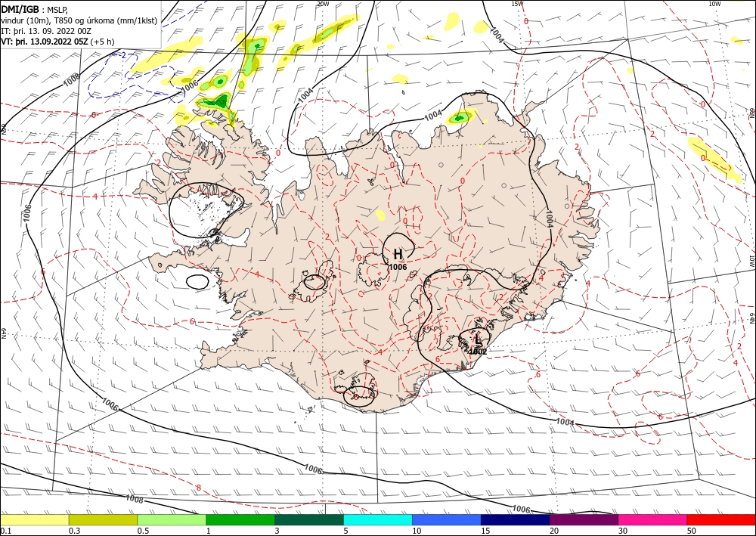Screen dimensions: 756x536
Task: Choose the pink 30–50 legend swatch
Action: [x=653, y=519]
